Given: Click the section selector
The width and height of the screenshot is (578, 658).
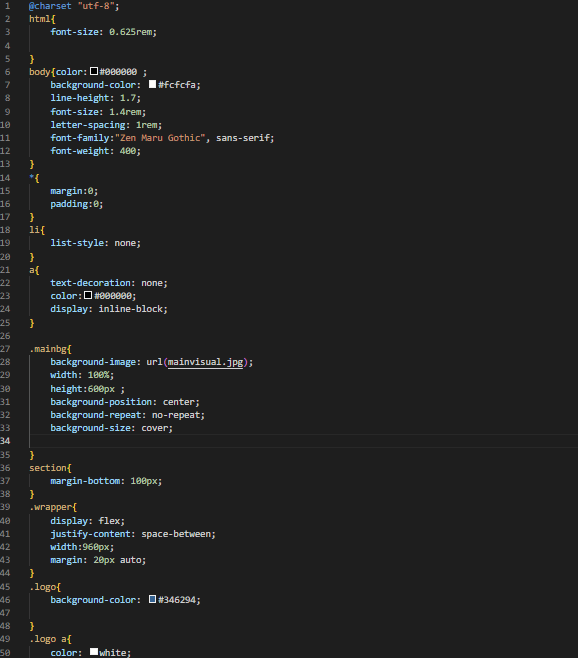Looking at the screenshot, I should click(x=47, y=468).
